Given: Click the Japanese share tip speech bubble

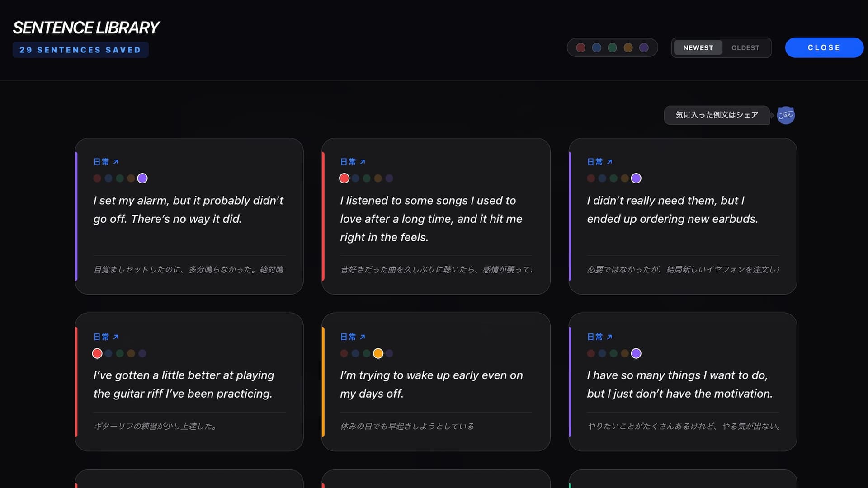Looking at the screenshot, I should 717,115.
